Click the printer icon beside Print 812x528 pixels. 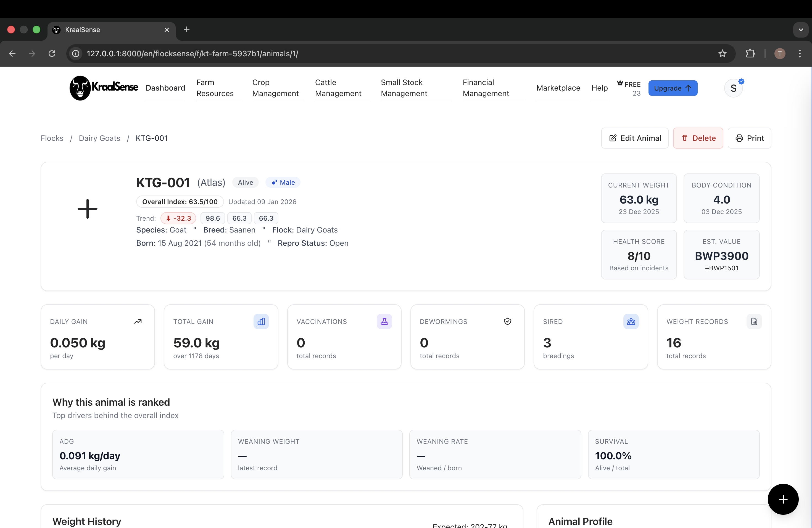coord(740,138)
